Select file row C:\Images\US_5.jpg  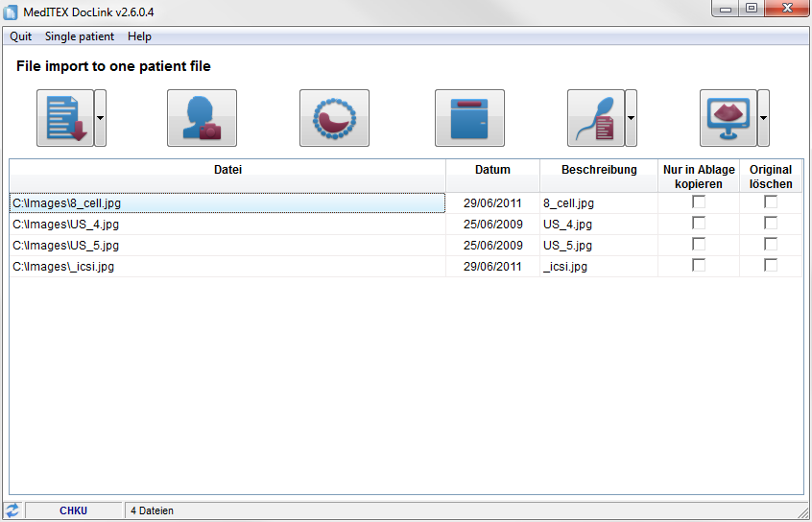(x=227, y=245)
